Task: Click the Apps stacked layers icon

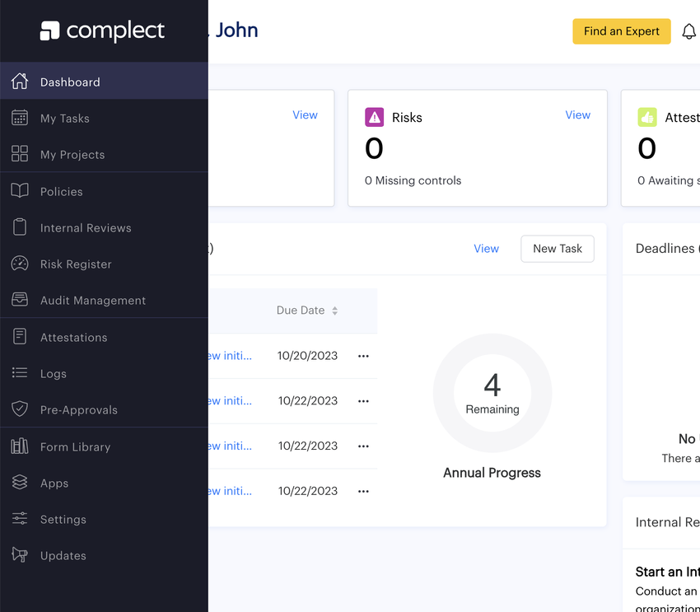Action: coord(20,483)
